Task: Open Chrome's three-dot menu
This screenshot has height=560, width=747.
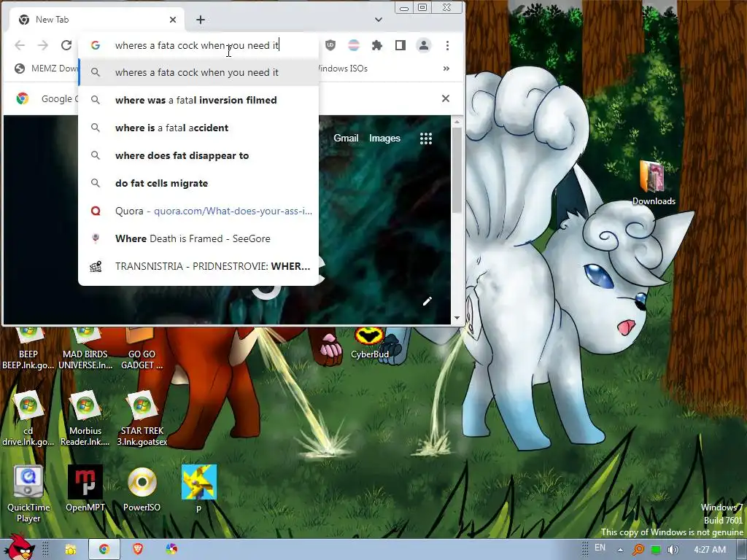Action: [447, 45]
